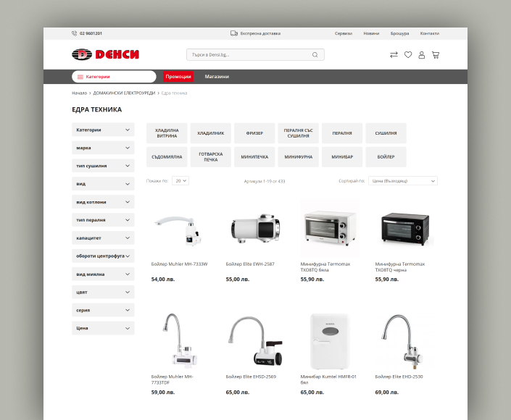Select the МИНИПЕЧКА category
The image size is (511, 420).
tap(254, 157)
